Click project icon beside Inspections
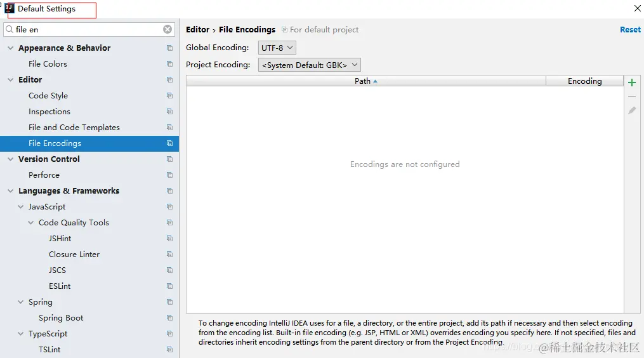This screenshot has height=358, width=644. click(169, 111)
